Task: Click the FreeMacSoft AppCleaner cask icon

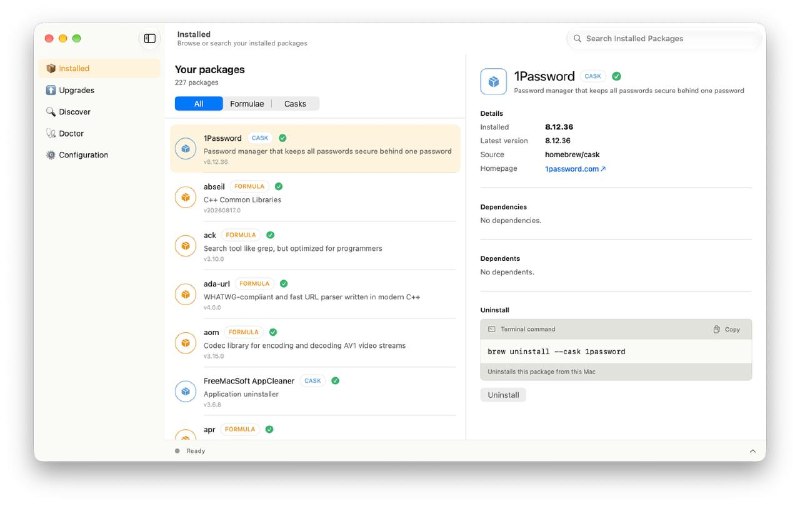Action: pos(186,392)
